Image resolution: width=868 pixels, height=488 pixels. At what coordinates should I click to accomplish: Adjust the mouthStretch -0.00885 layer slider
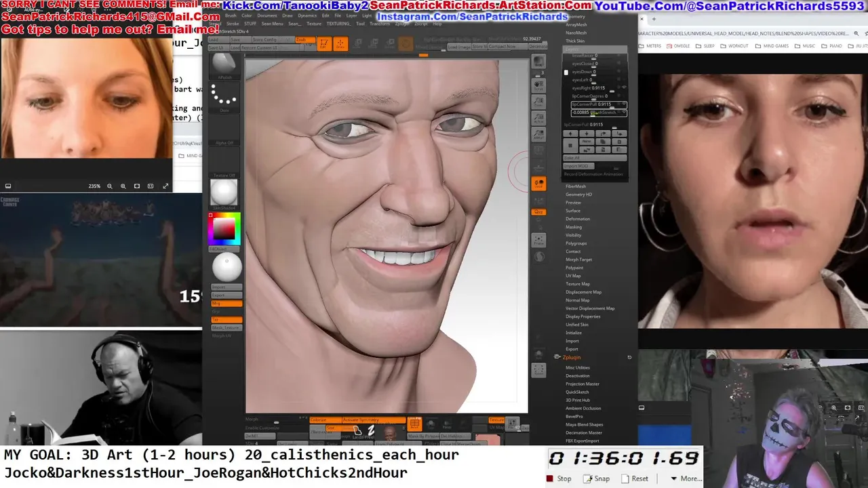pos(598,113)
